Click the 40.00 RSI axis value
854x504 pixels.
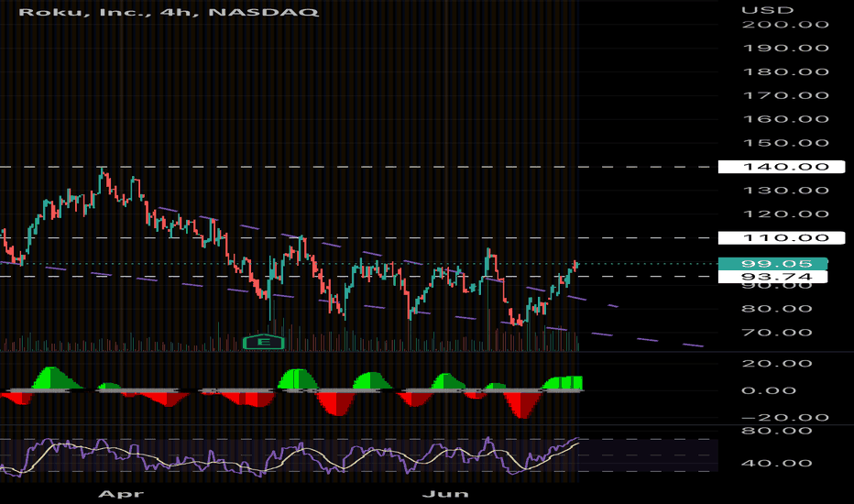click(x=777, y=463)
